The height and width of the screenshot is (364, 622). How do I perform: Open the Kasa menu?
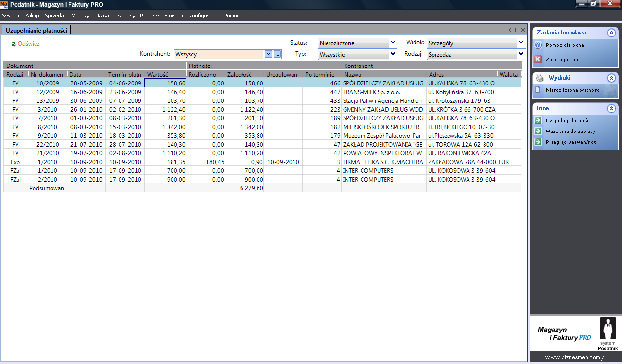pos(103,16)
